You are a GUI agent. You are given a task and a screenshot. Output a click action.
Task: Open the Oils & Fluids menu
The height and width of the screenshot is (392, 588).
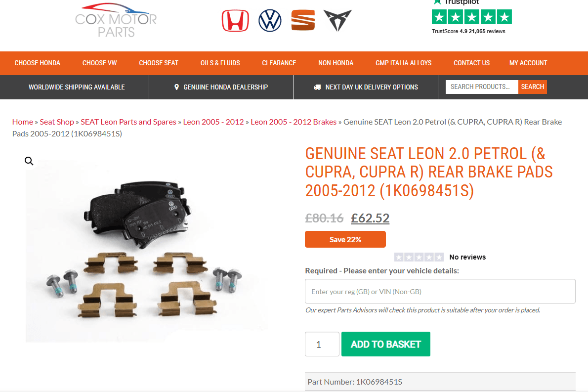click(x=220, y=63)
